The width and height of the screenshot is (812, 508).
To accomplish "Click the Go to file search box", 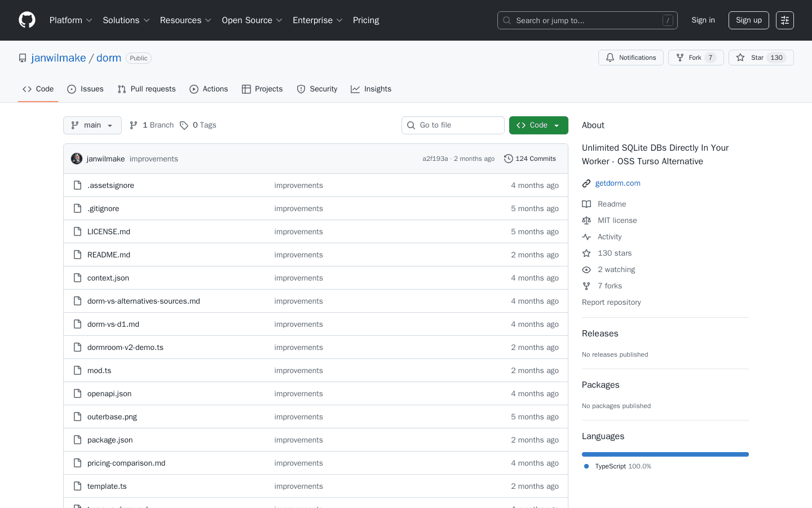I will pyautogui.click(x=453, y=125).
